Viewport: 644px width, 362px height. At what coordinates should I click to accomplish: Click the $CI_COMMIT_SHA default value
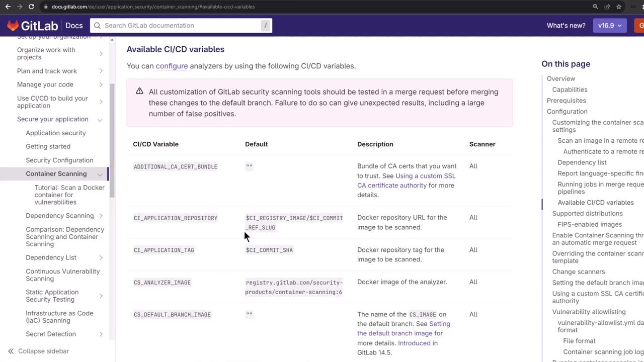tap(269, 250)
